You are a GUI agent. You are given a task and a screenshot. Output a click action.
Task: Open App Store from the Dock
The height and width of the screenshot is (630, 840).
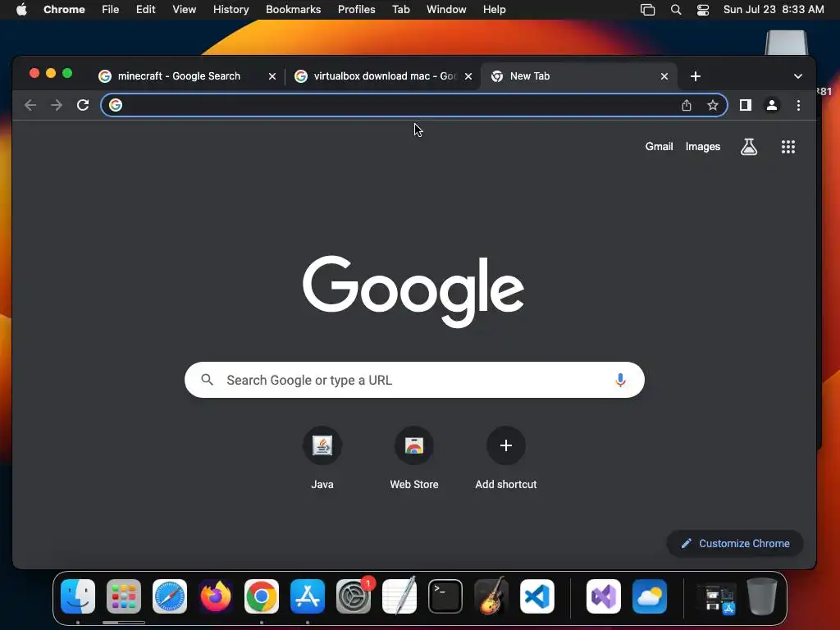click(x=308, y=596)
